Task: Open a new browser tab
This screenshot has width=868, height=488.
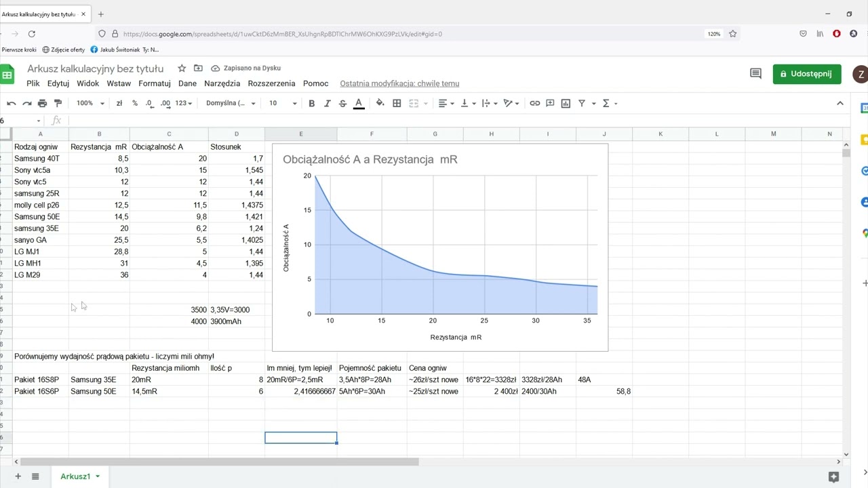Action: (x=101, y=14)
